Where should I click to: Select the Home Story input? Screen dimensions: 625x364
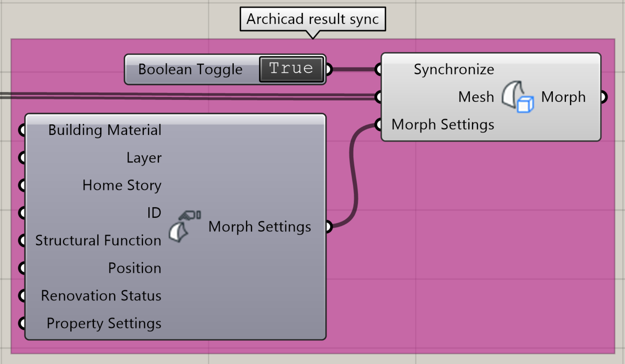coord(122,185)
